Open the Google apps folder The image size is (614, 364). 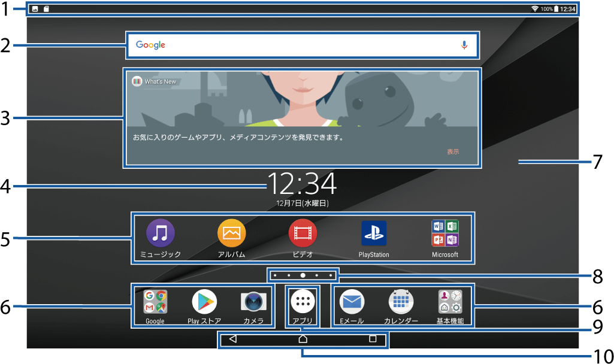pos(155,302)
